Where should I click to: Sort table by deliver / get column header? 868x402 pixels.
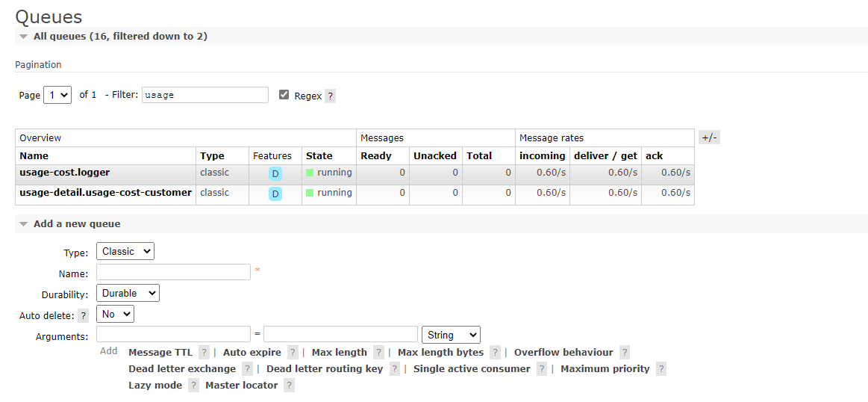pos(605,156)
